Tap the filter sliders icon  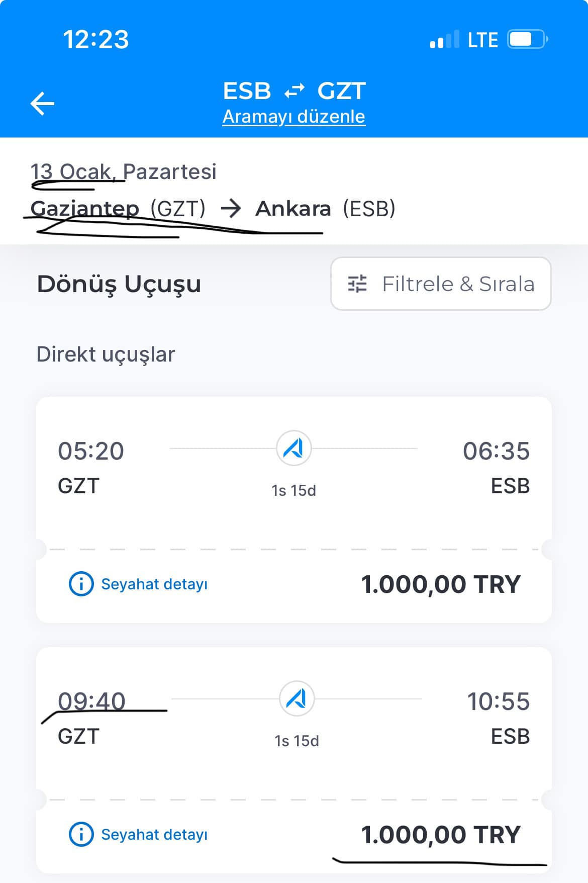coord(357,284)
